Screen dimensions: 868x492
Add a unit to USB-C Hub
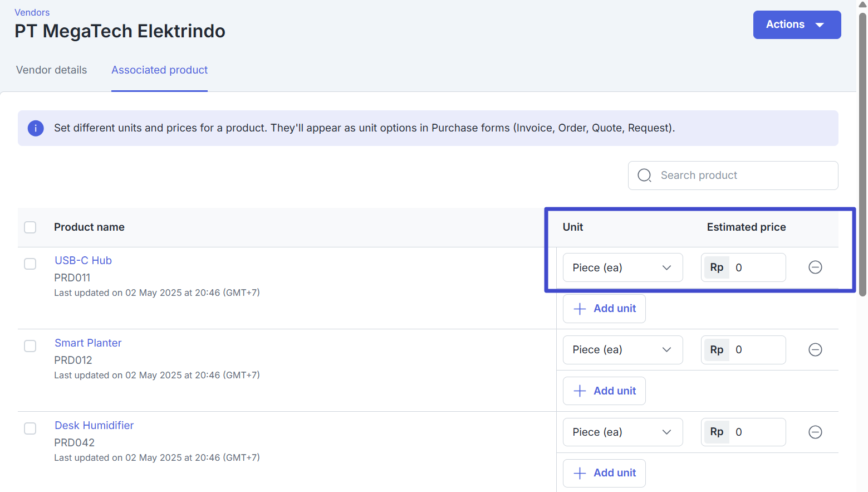tap(604, 309)
